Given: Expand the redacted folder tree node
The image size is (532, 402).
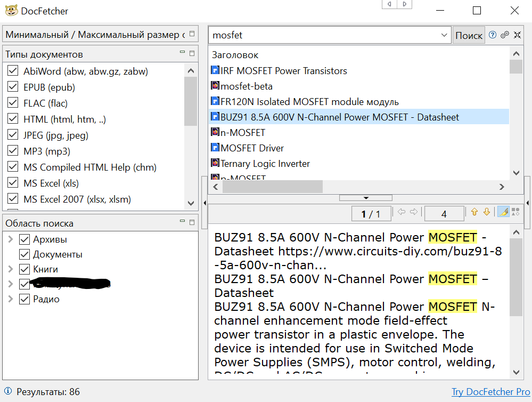Looking at the screenshot, I should pyautogui.click(x=11, y=284).
